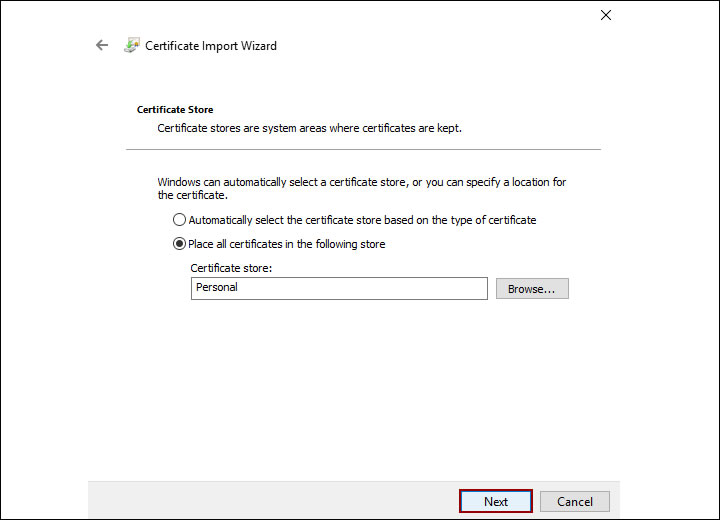The image size is (720, 520).
Task: Click the horizontal separator line below the description
Action: click(x=362, y=150)
